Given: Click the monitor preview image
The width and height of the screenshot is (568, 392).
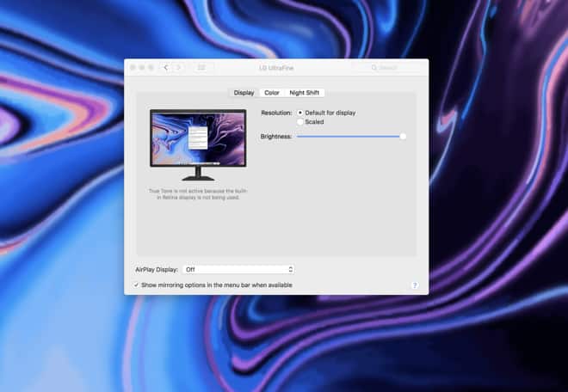Looking at the screenshot, I should tap(197, 137).
